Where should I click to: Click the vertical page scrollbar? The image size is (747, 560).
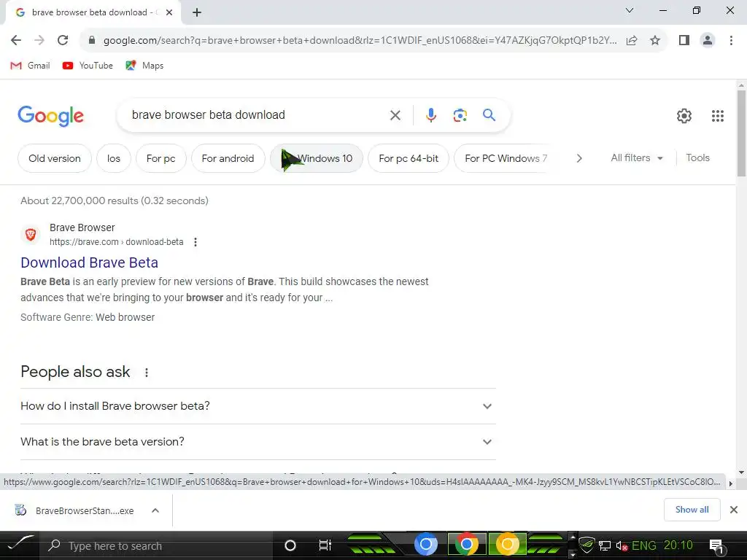coord(741,134)
